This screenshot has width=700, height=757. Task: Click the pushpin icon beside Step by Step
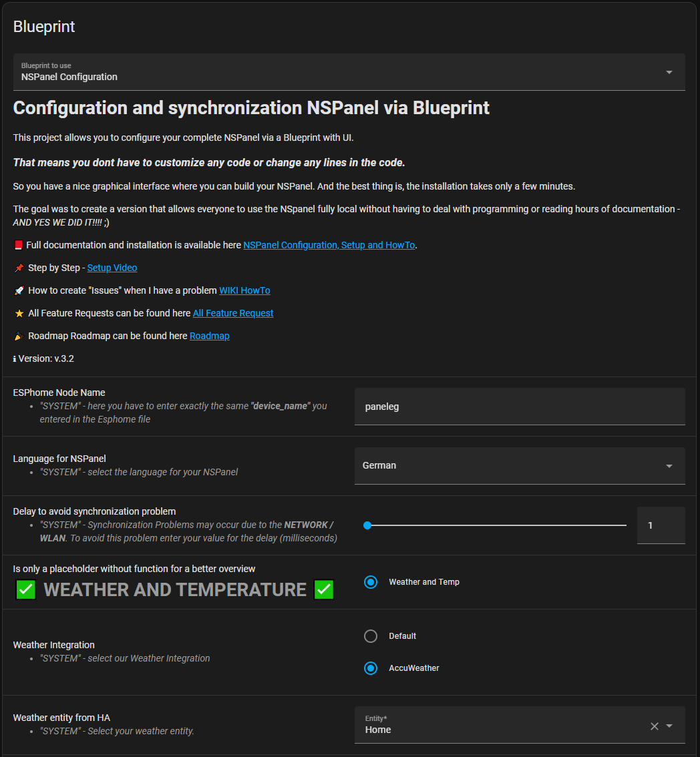(19, 268)
